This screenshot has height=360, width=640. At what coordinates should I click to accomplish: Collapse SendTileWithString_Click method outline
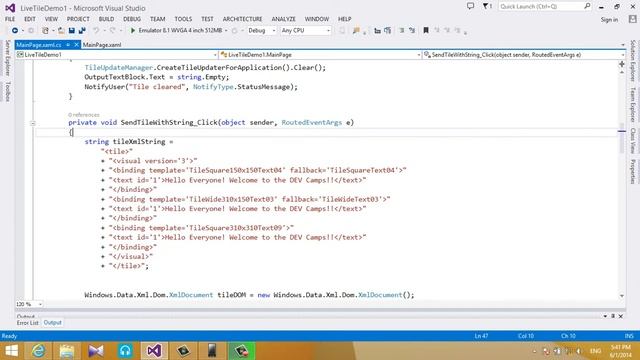pos(33,123)
